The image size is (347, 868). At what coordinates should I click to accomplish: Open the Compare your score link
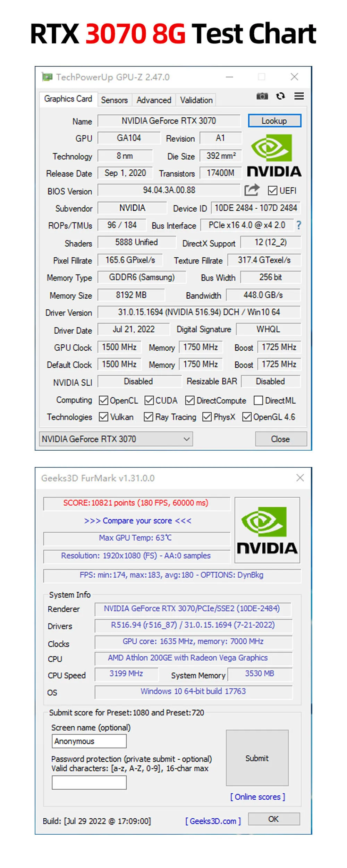pos(137,521)
